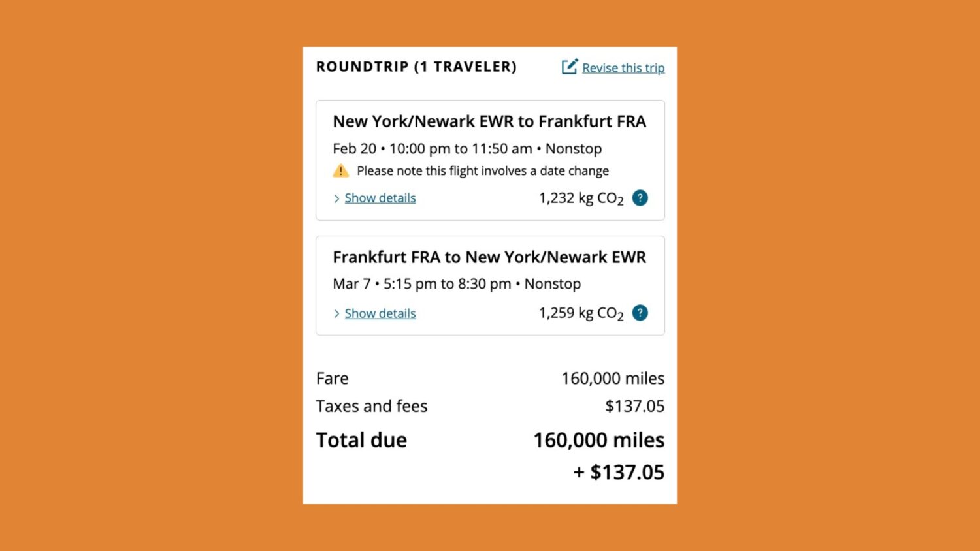This screenshot has height=551, width=980.
Task: Open the help icon next to 1,259 kg CO2
Action: pos(640,313)
